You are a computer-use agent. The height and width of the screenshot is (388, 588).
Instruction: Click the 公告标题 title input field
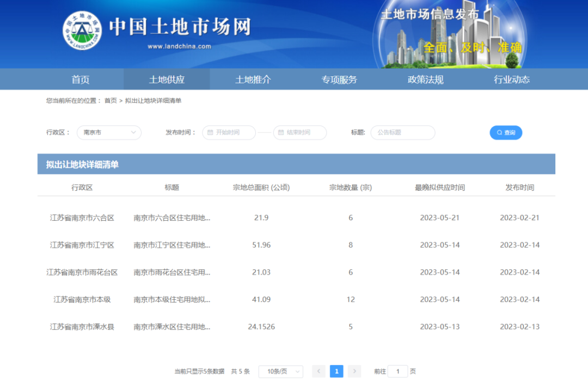403,132
